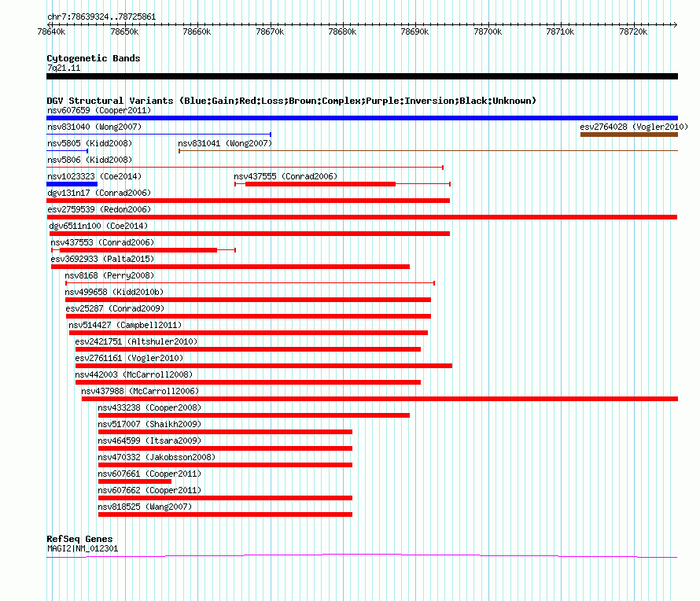Click esv25287 (Conrad2009) label
This screenshot has width=700, height=601.
(115, 308)
